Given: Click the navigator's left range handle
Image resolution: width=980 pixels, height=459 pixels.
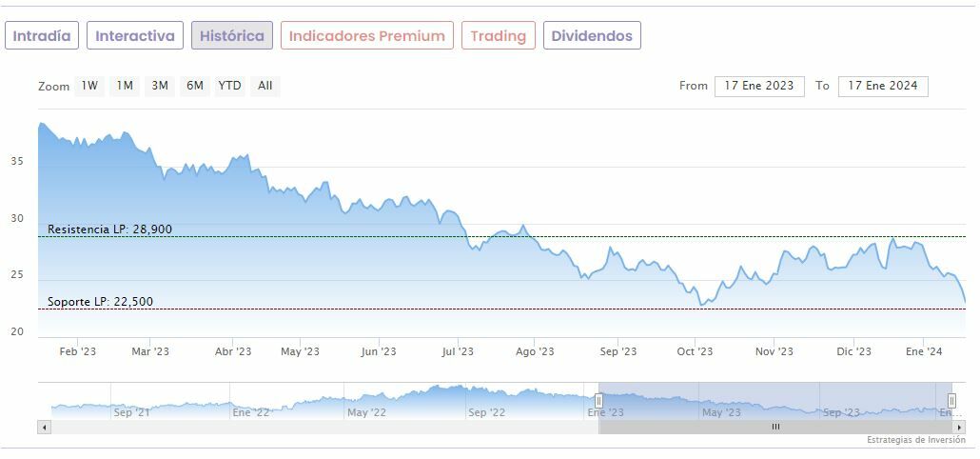Looking at the screenshot, I should pos(599,400).
